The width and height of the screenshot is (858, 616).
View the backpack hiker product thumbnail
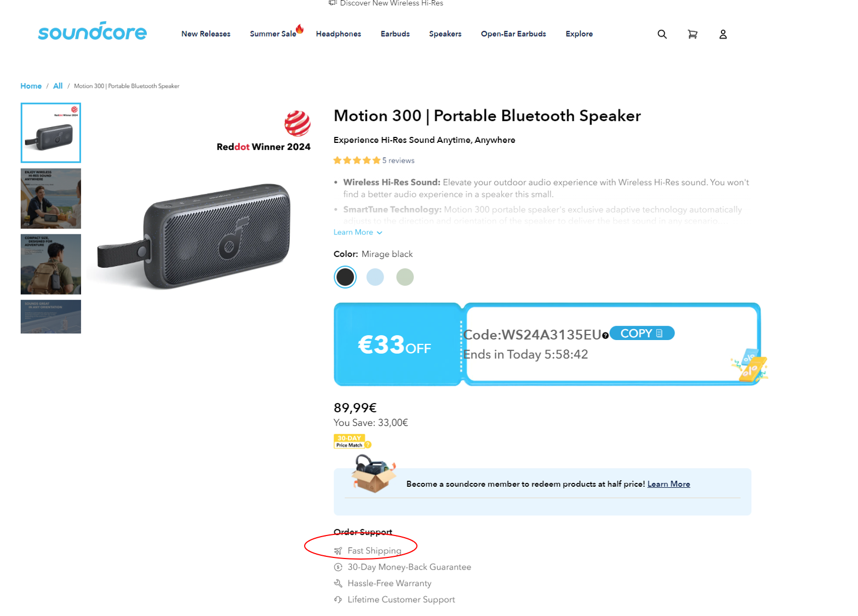[x=51, y=264]
